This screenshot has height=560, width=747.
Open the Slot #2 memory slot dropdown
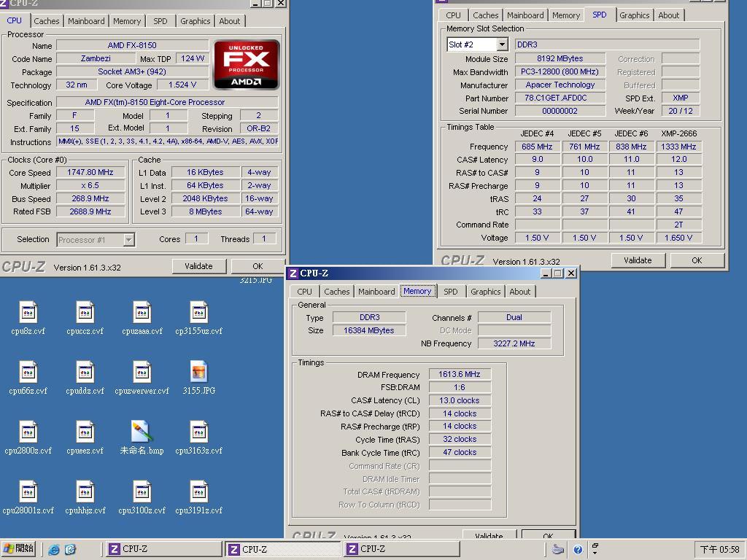[x=502, y=44]
